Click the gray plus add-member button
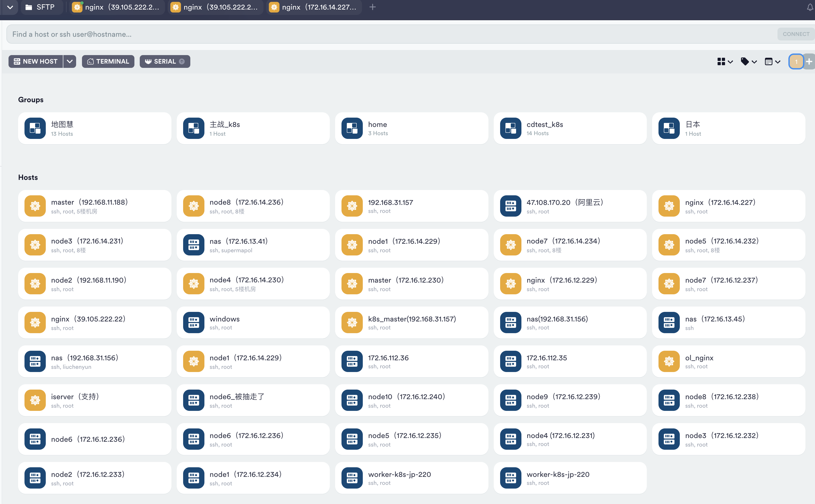 click(809, 61)
